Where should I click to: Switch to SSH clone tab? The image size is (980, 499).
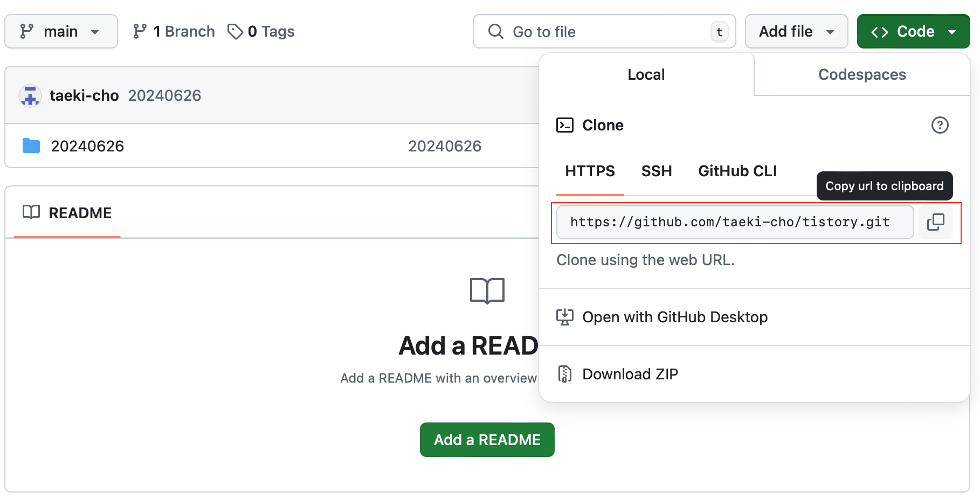click(x=657, y=171)
